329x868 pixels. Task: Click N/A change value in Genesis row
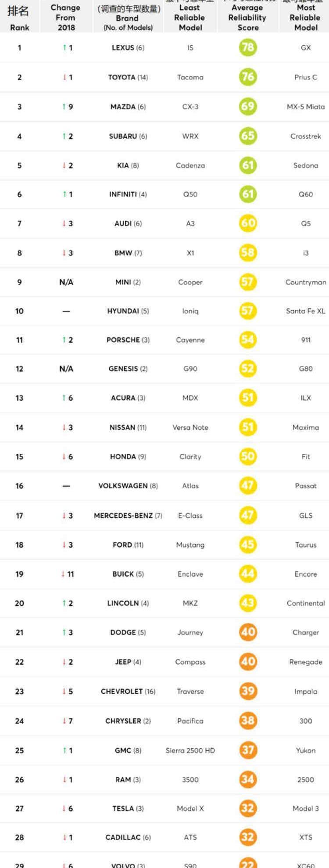click(66, 369)
